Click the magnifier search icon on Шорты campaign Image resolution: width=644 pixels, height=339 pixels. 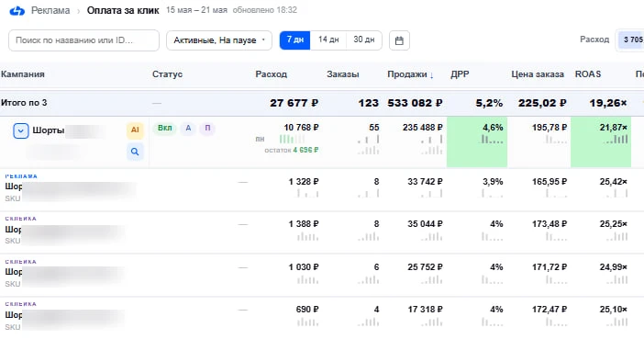click(x=135, y=152)
